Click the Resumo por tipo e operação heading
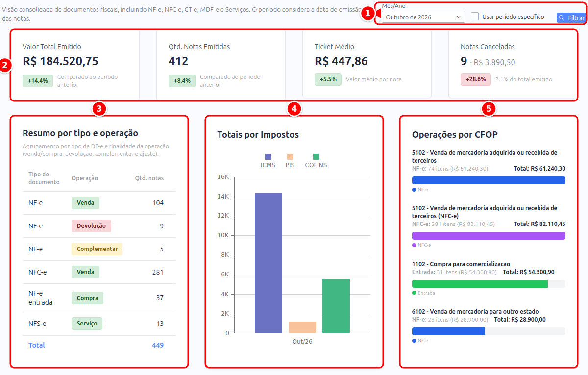This screenshot has height=375, width=588. click(x=80, y=133)
